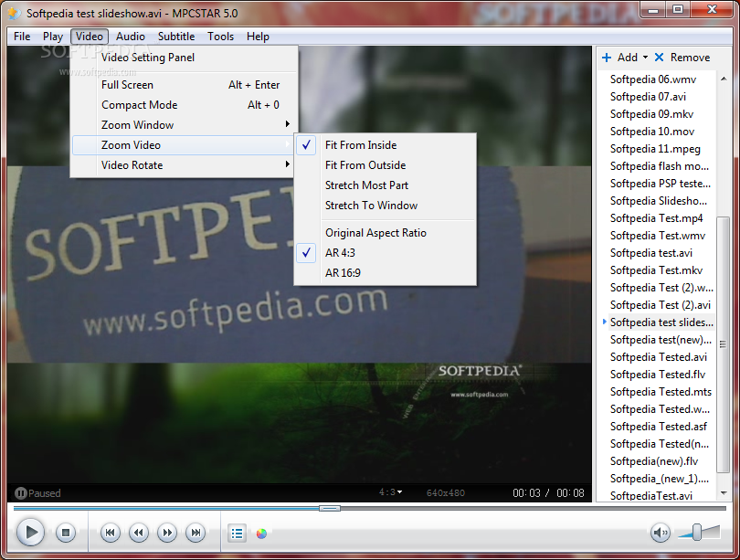This screenshot has width=740, height=560.
Task: Click the volume slider handle
Action: click(x=696, y=532)
